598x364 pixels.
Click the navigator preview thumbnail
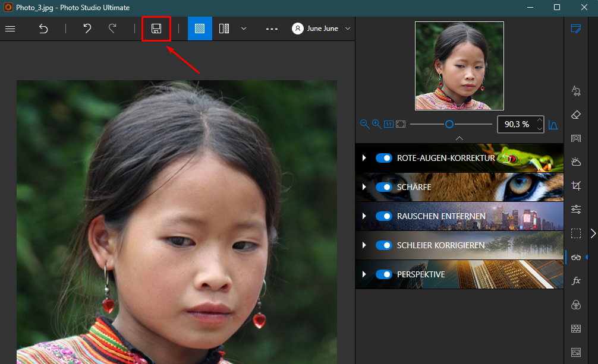point(459,66)
